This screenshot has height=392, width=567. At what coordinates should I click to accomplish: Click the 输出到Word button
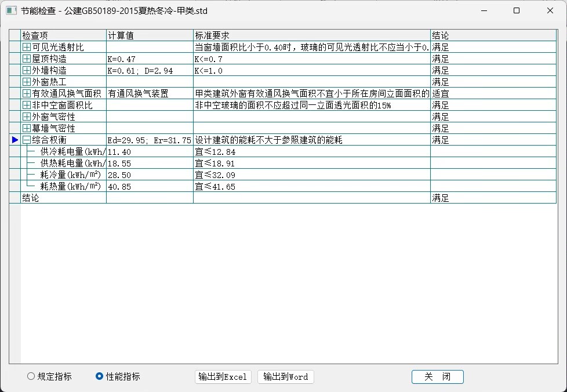285,377
